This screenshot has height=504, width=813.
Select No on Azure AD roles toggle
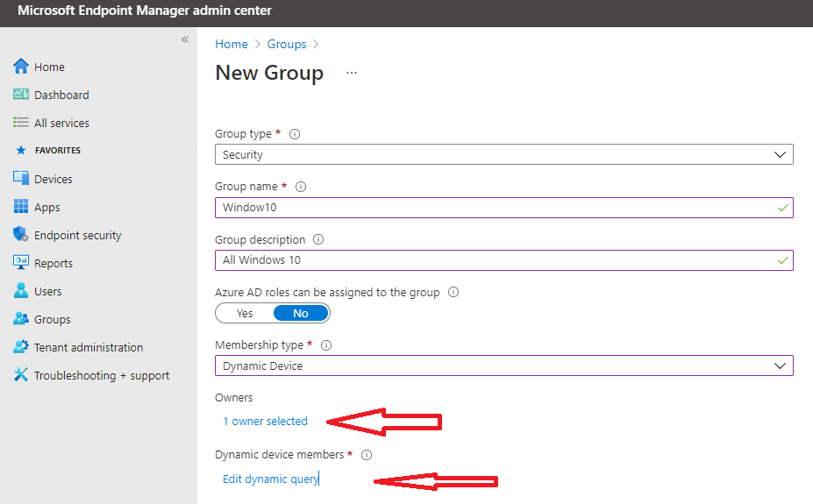(x=301, y=314)
